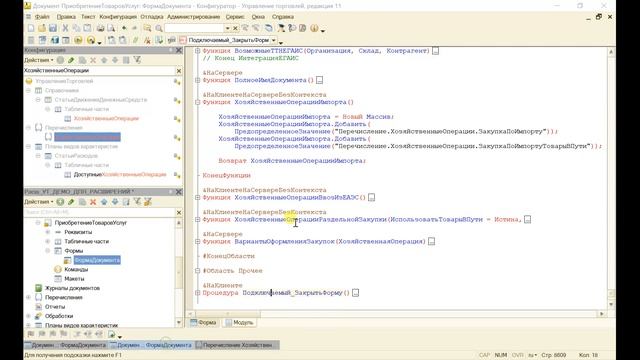Click the Find magnifier icon
The height and width of the screenshot is (360, 640).
tap(159, 28)
